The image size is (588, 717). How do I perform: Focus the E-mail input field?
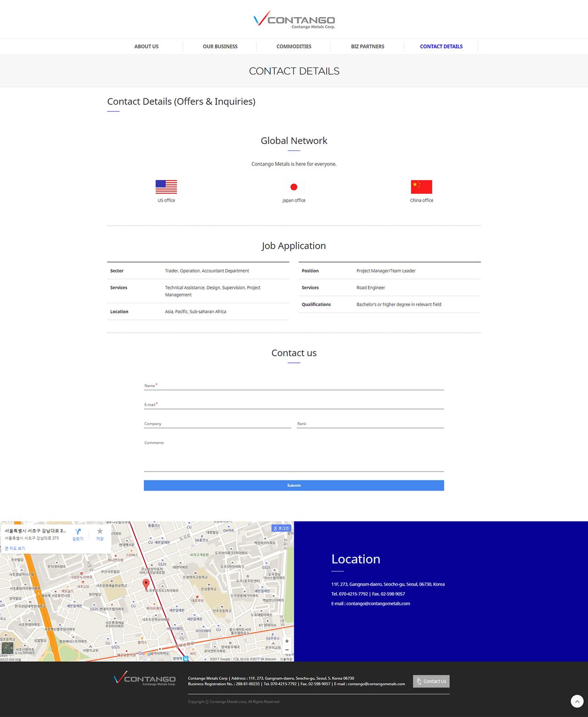[x=294, y=404]
